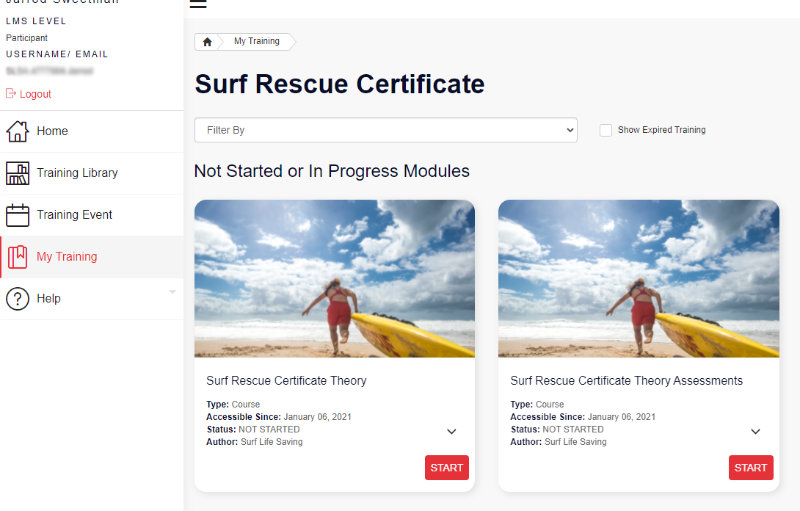Click the USERNAME/ EMAIL label
Screen dimensions: 800x511
coord(57,54)
